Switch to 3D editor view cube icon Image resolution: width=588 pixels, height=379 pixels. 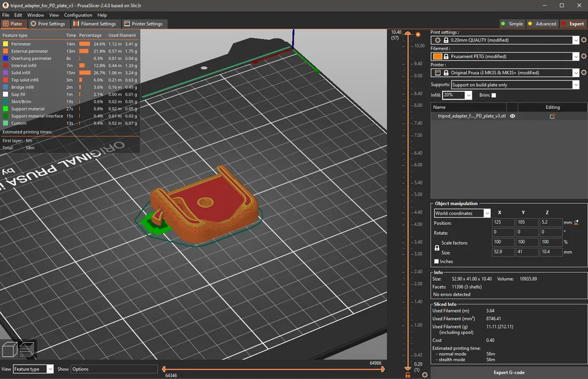[10, 349]
